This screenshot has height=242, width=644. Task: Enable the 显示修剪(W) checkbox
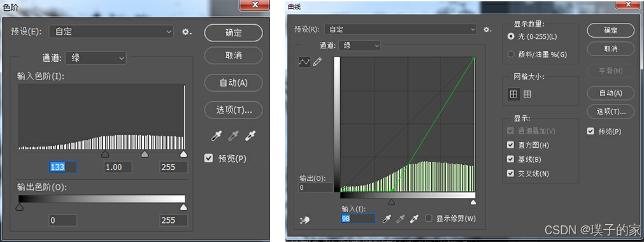point(428,218)
